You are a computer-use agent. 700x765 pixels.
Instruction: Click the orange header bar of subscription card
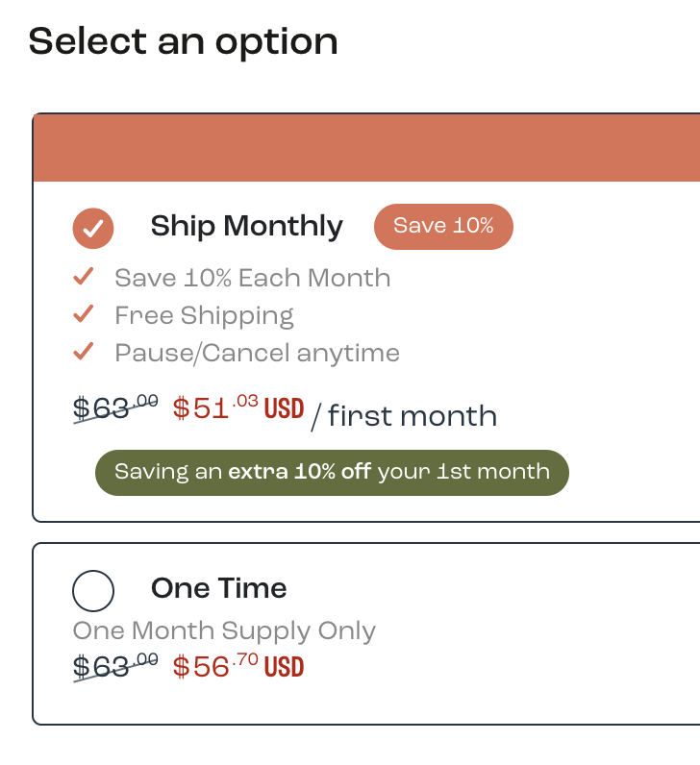(366, 148)
